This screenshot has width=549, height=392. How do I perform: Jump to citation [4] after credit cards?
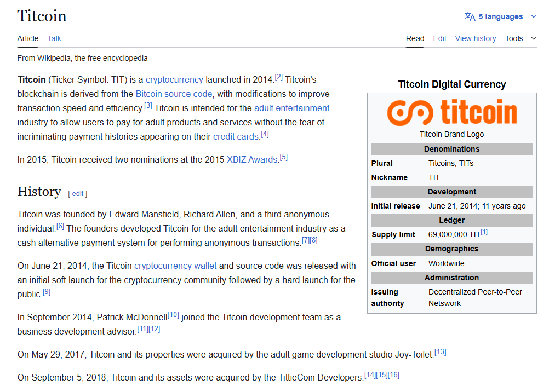[265, 134]
